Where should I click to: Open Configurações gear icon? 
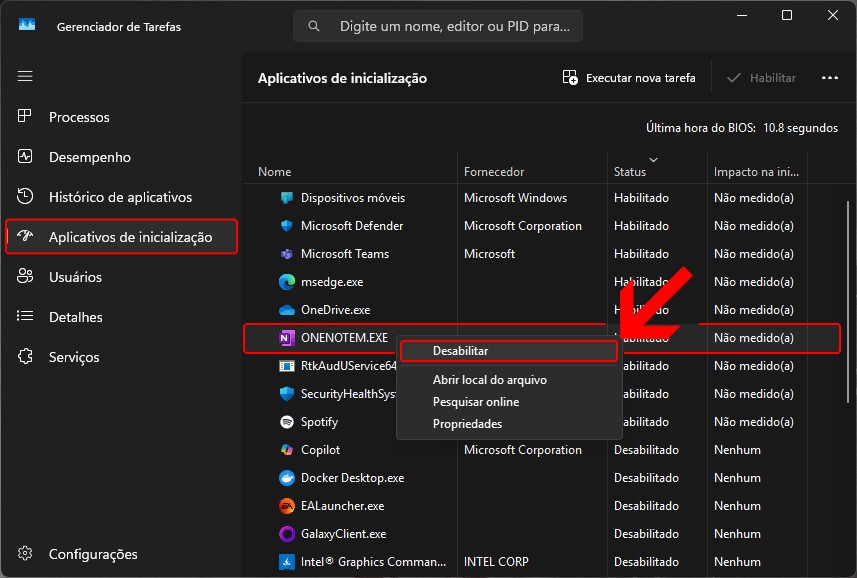tap(26, 554)
